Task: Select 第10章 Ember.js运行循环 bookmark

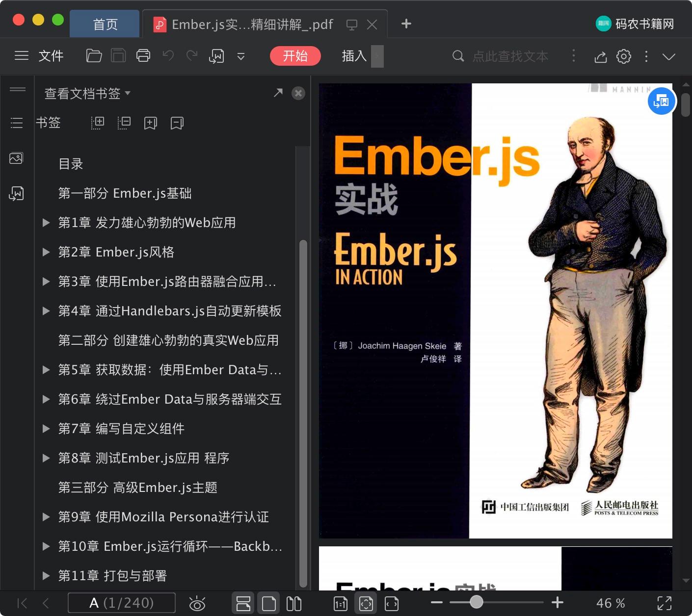Action: (x=170, y=546)
